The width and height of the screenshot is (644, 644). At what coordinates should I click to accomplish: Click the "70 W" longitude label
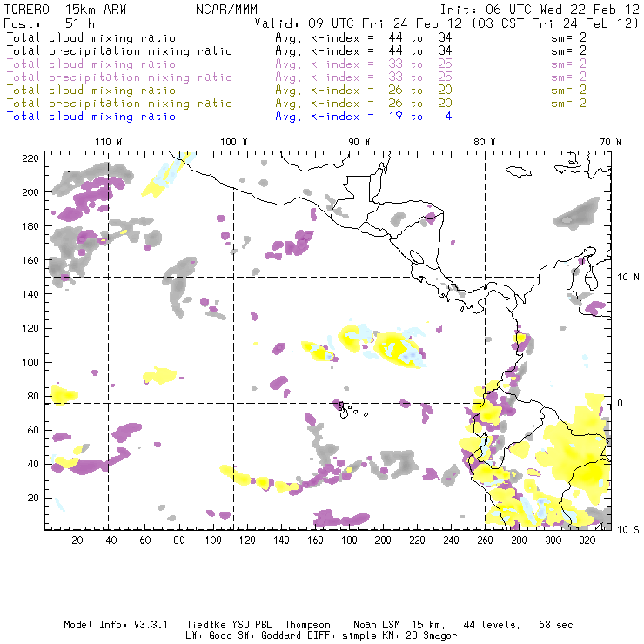[x=610, y=142]
